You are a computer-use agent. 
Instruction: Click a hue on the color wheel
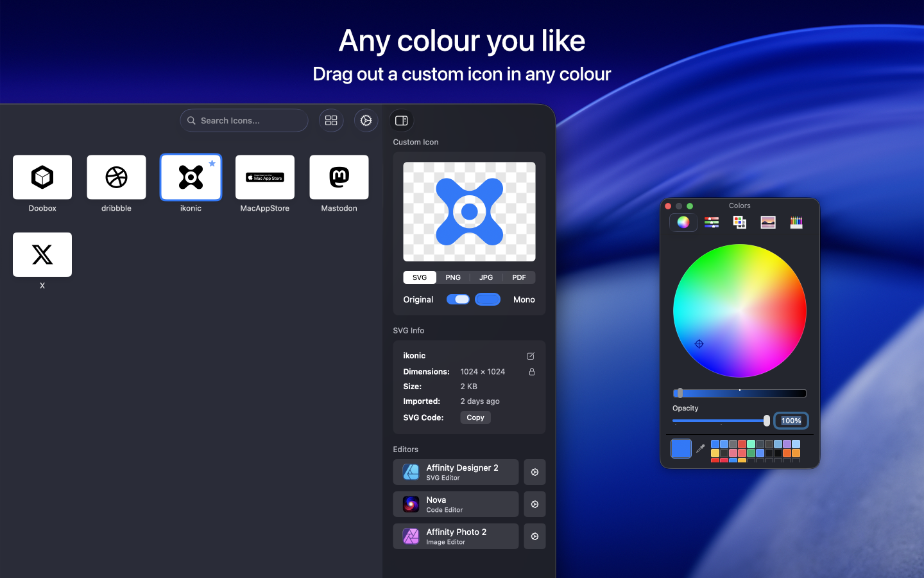pos(740,311)
